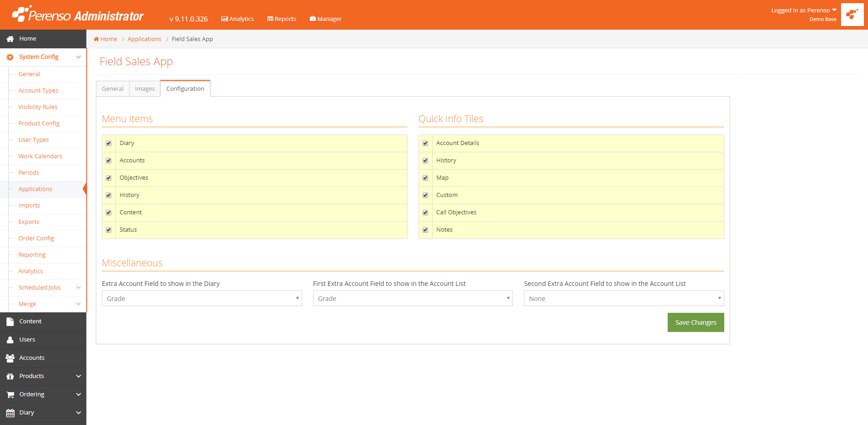Toggle the Map quick info tile checkbox
This screenshot has width=868, height=425.
coord(425,178)
